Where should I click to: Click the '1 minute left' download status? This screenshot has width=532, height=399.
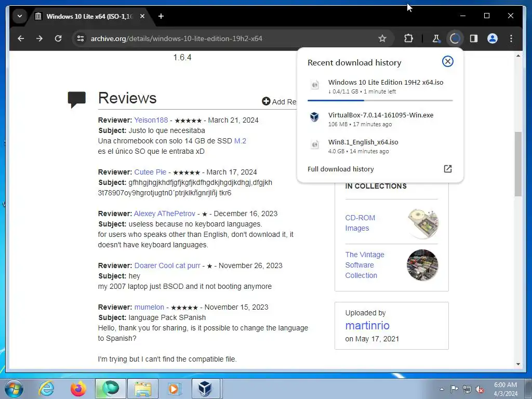tap(380, 91)
